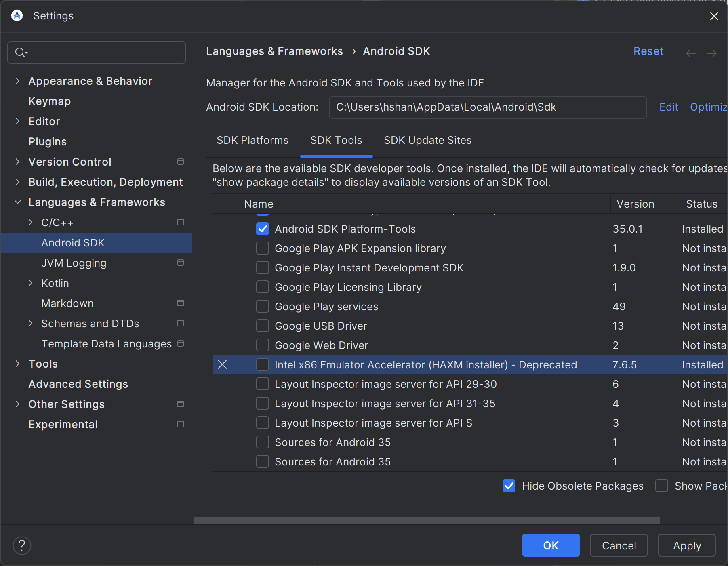Expand the Kotlin settings node
The width and height of the screenshot is (728, 566).
point(30,283)
